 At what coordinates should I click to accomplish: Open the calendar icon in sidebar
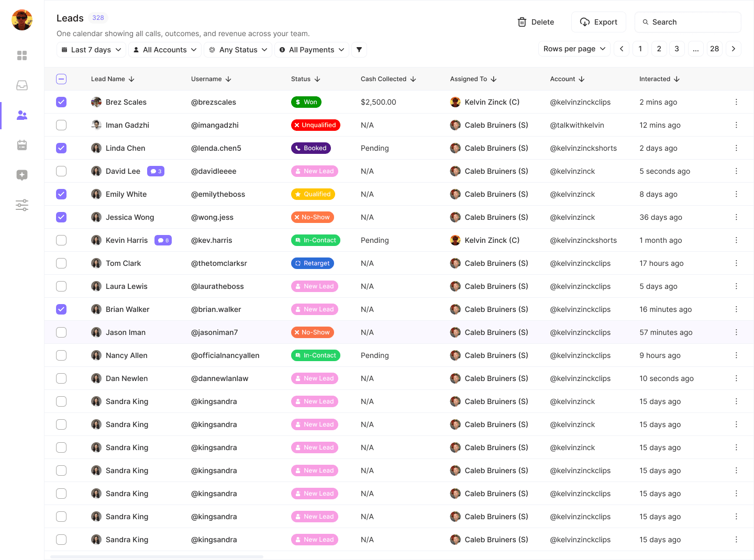22,145
